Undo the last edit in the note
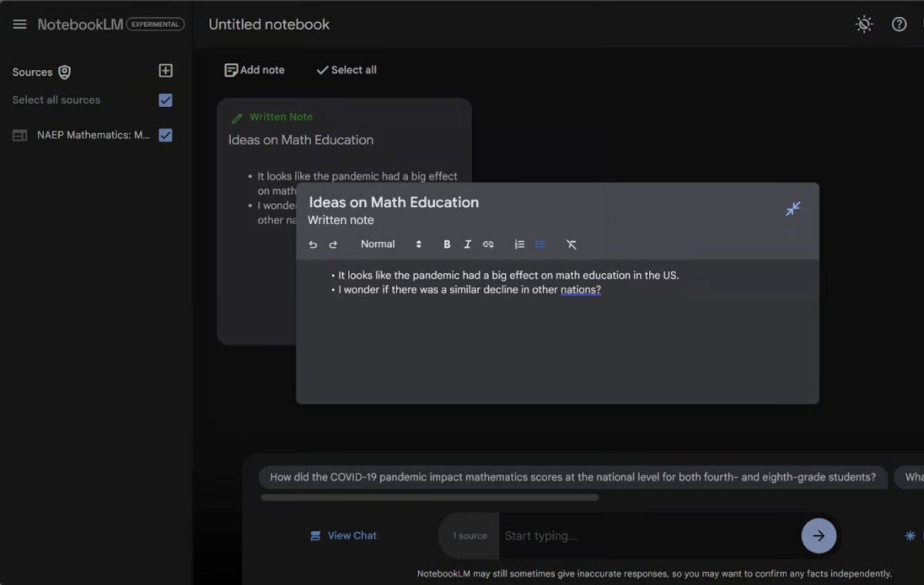 [313, 244]
